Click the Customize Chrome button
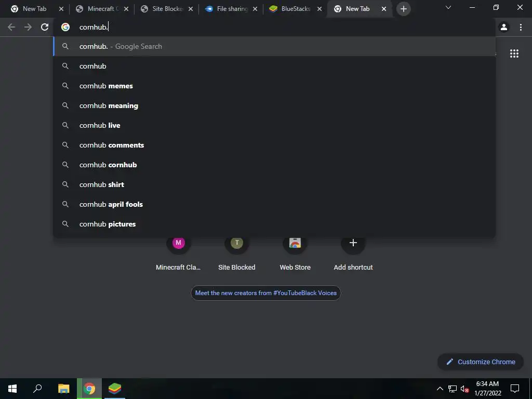532x399 pixels. (x=481, y=362)
